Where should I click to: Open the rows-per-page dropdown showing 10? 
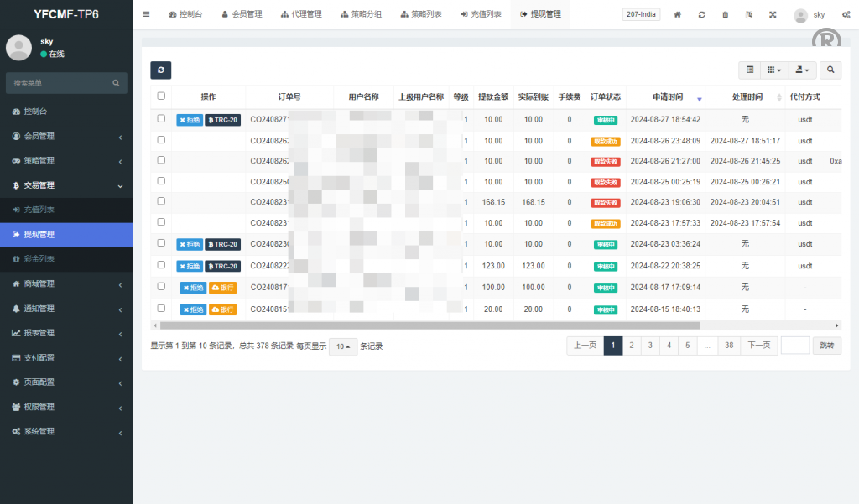(x=342, y=346)
